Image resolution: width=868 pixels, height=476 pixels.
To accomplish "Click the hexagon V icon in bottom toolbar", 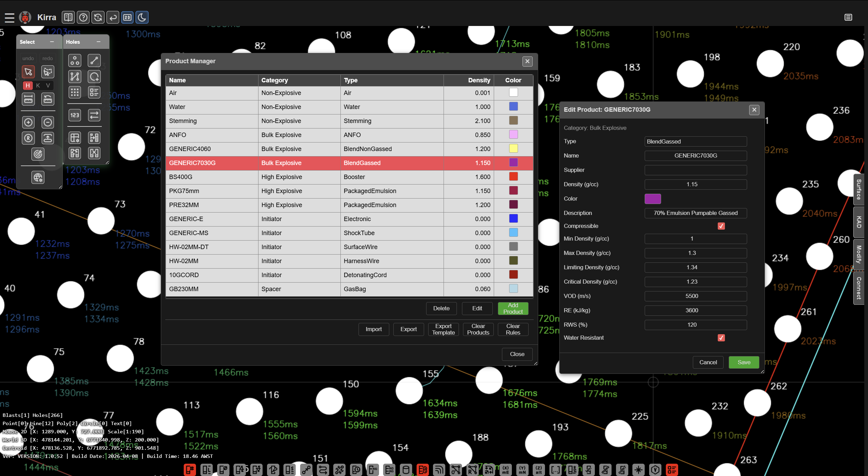I will [x=655, y=470].
